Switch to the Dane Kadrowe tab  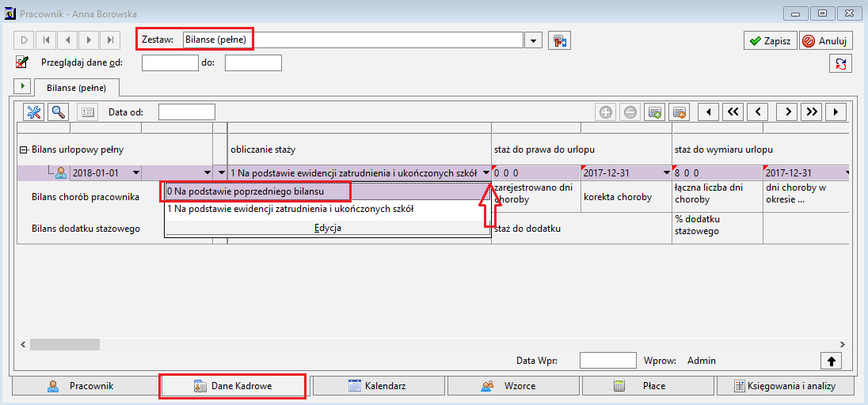233,386
